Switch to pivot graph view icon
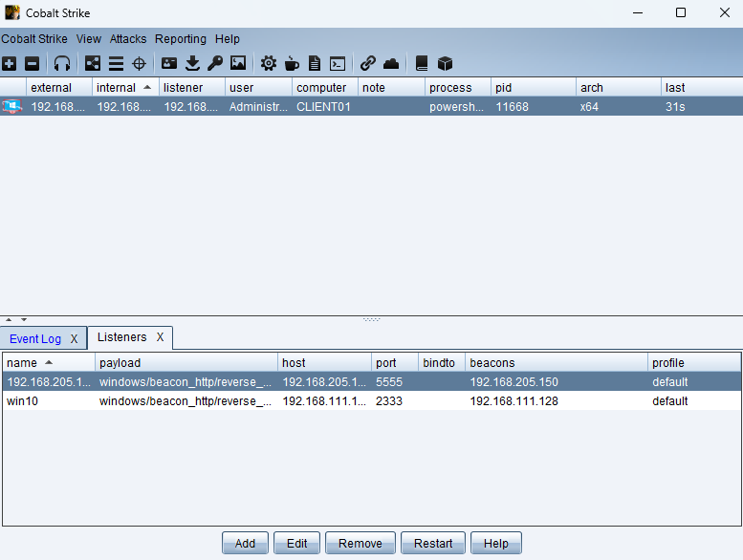Image resolution: width=743 pixels, height=560 pixels. [x=93, y=63]
